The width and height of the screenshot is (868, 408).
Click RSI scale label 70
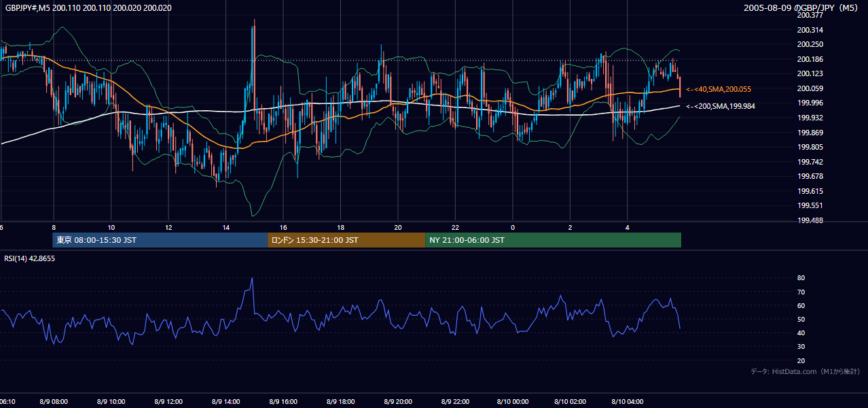coord(801,292)
